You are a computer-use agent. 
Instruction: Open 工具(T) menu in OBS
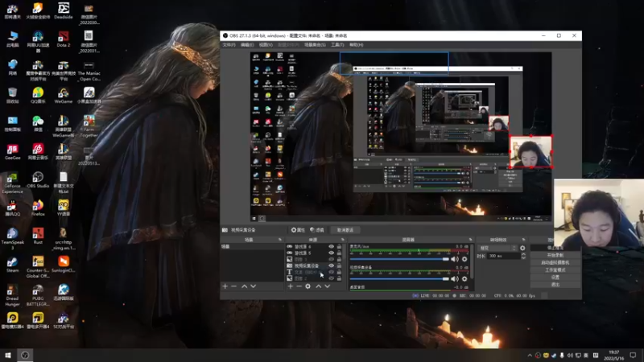pyautogui.click(x=337, y=45)
